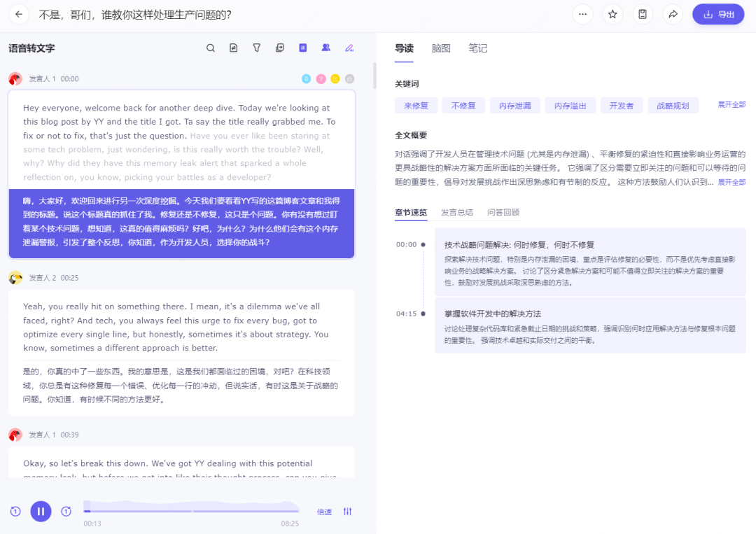Open the AI pen editing tool
756x534 pixels.
(x=349, y=48)
